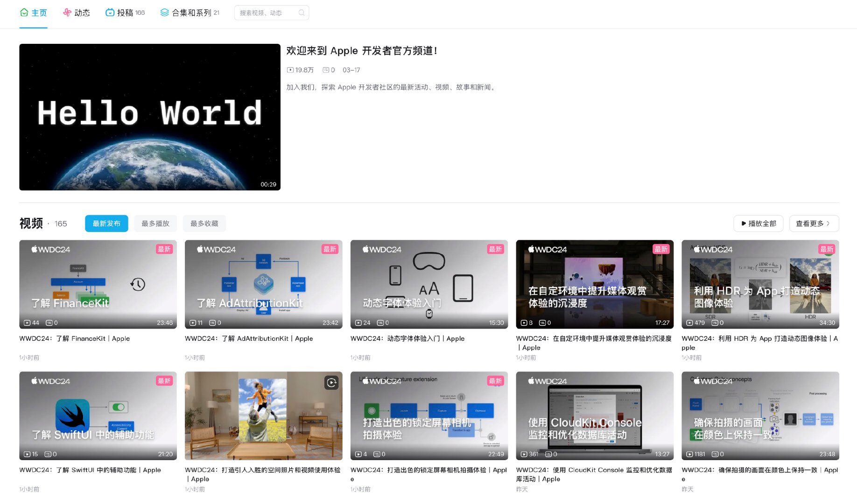857x504 pixels.
Task: Click the loop icon on the spatial photos thumbnail
Action: [331, 383]
